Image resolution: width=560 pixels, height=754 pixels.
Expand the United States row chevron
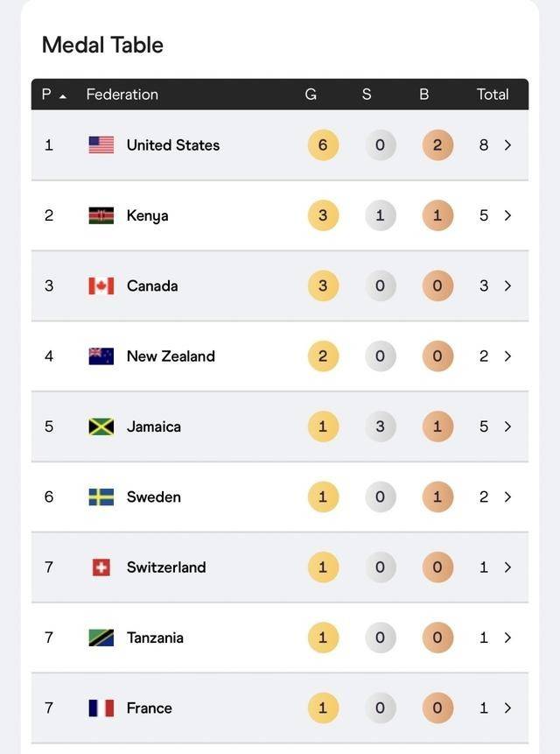coord(507,145)
